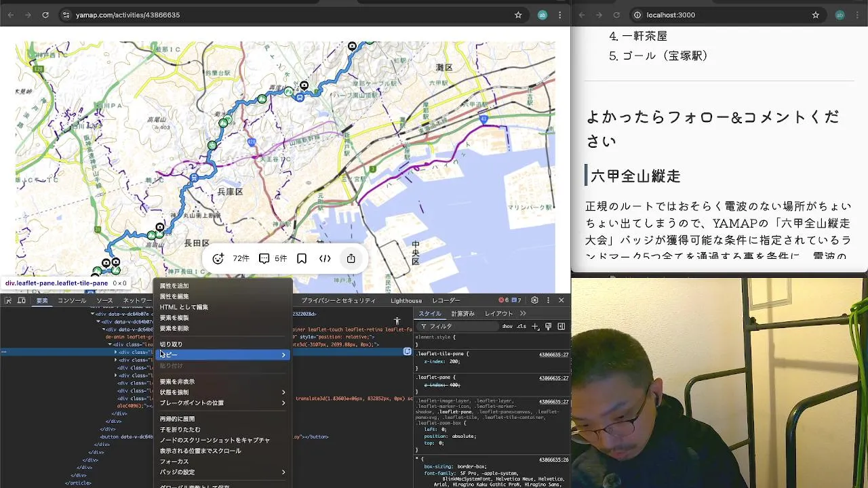Image resolution: width=868 pixels, height=488 pixels.
Task: Reload the yamap.com page
Action: point(45,15)
